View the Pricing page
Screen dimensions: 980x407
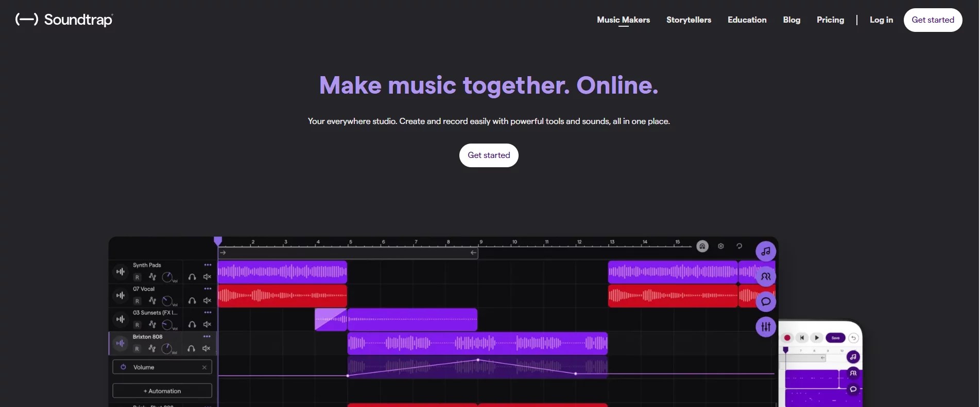(x=830, y=20)
